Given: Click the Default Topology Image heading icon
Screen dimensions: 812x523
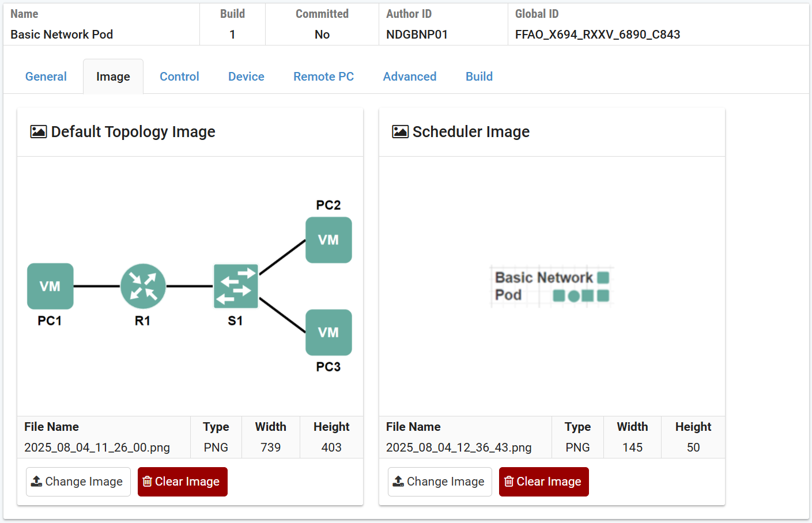Looking at the screenshot, I should (x=39, y=132).
